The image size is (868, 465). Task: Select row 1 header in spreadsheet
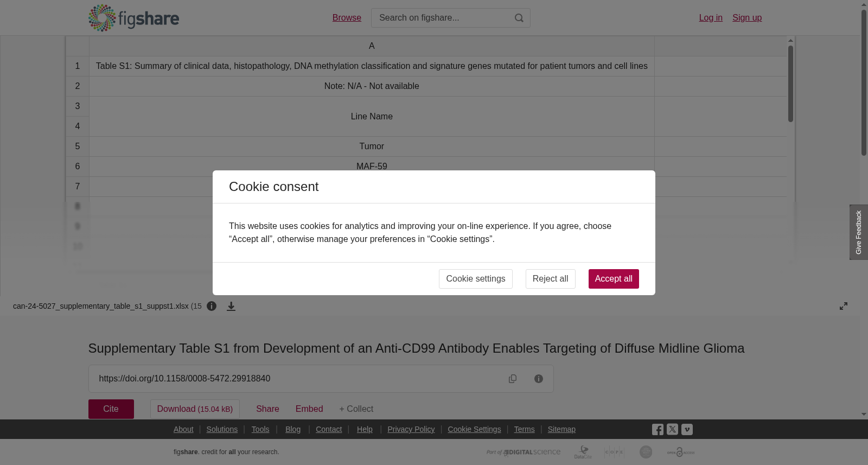[x=78, y=66]
